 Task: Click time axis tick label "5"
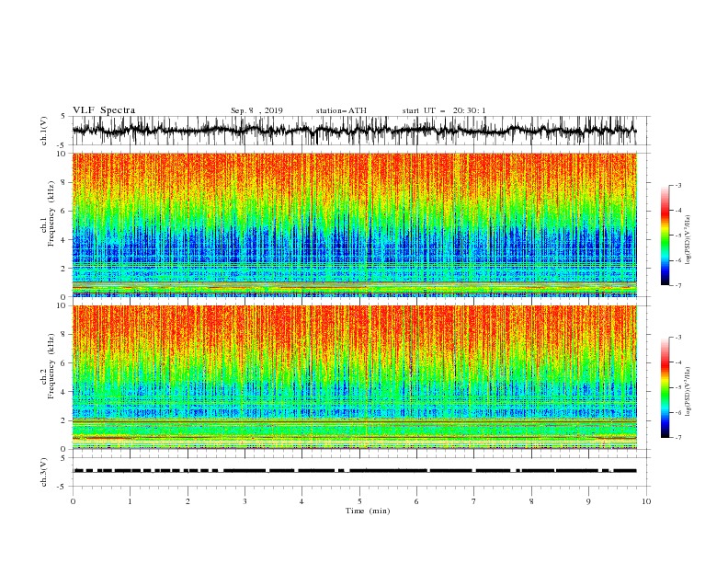[x=359, y=501]
